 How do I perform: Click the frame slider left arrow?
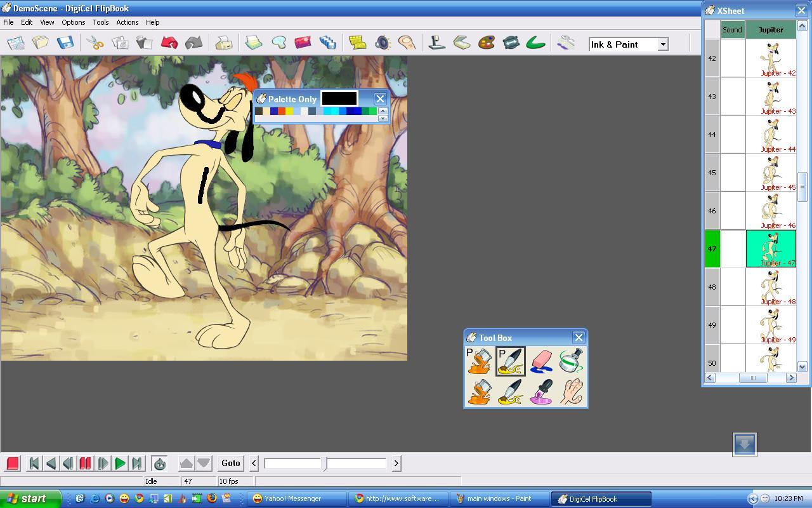tap(254, 464)
